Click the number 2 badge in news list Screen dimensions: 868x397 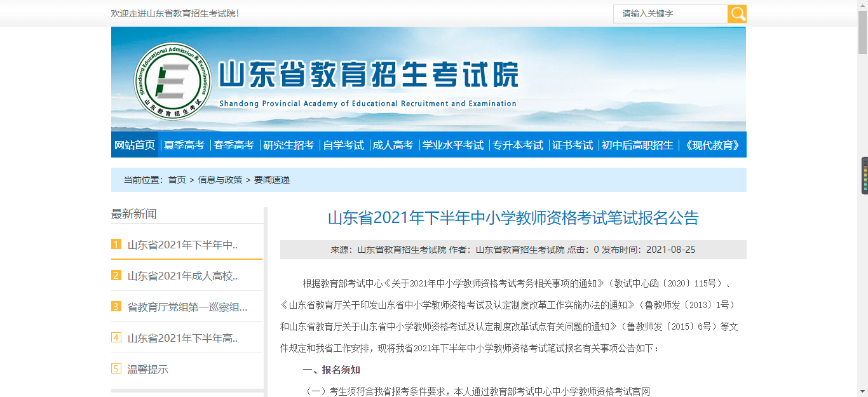[116, 275]
